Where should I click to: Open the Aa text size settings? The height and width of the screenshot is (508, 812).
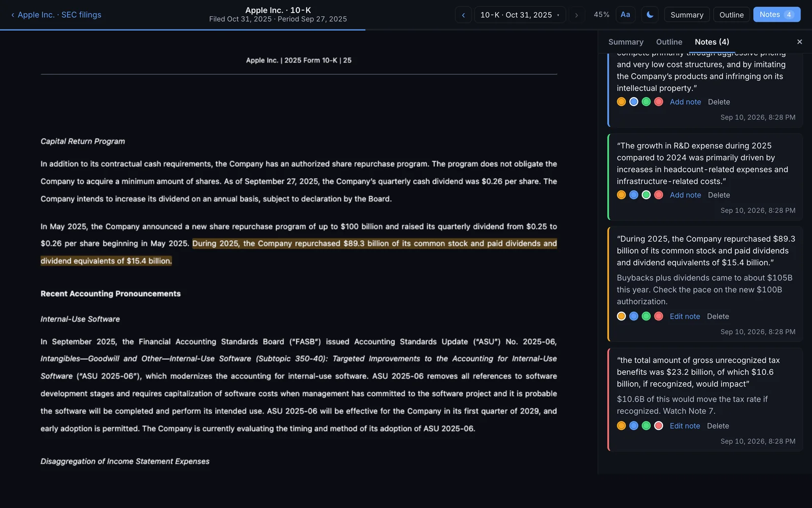625,15
